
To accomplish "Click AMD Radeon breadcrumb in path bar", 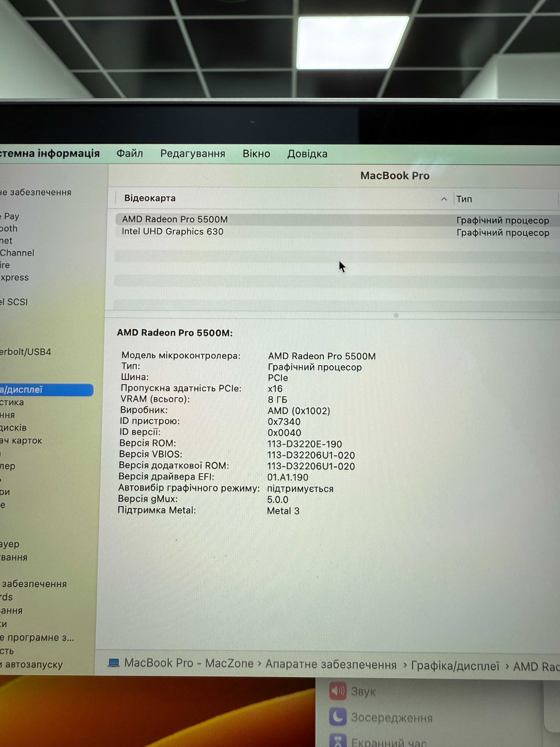I will tap(536, 667).
